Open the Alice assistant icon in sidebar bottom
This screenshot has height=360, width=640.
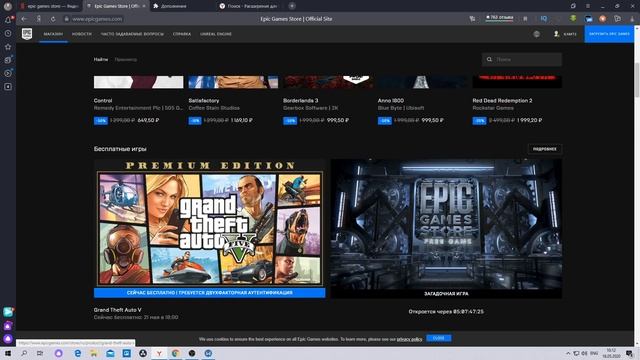point(8,338)
